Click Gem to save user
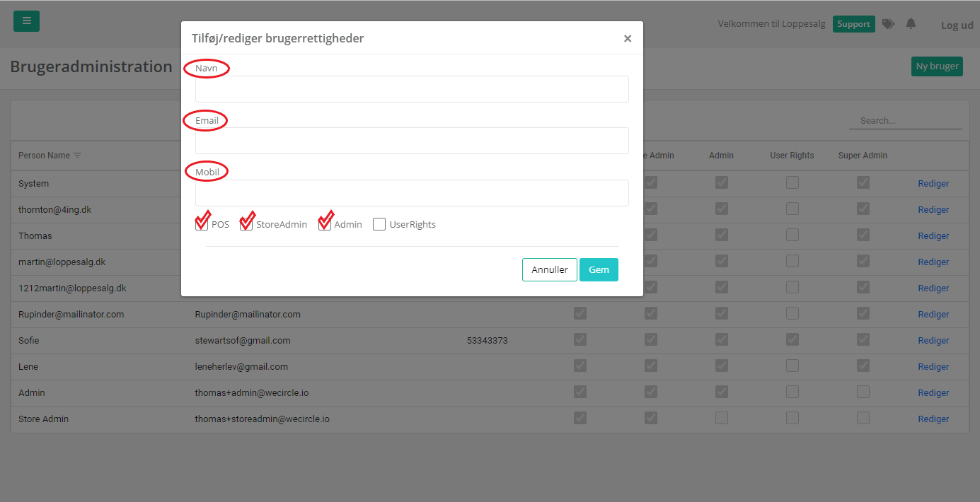 point(599,269)
